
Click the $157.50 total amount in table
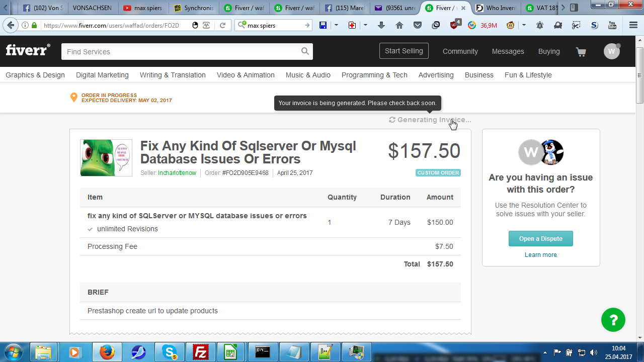pos(440,264)
